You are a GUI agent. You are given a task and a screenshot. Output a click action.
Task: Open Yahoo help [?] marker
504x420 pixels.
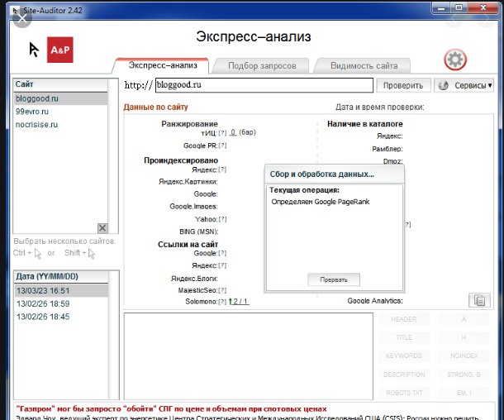coord(223,219)
